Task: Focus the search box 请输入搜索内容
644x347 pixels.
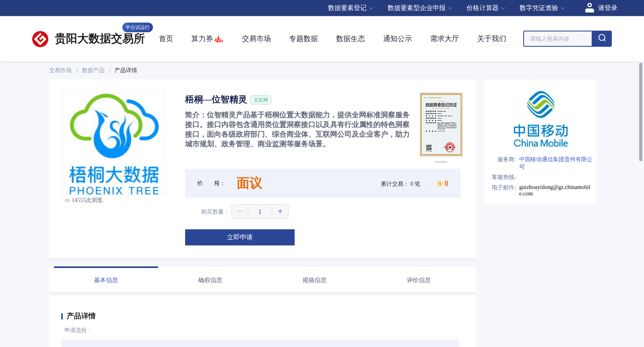Action: (557, 39)
